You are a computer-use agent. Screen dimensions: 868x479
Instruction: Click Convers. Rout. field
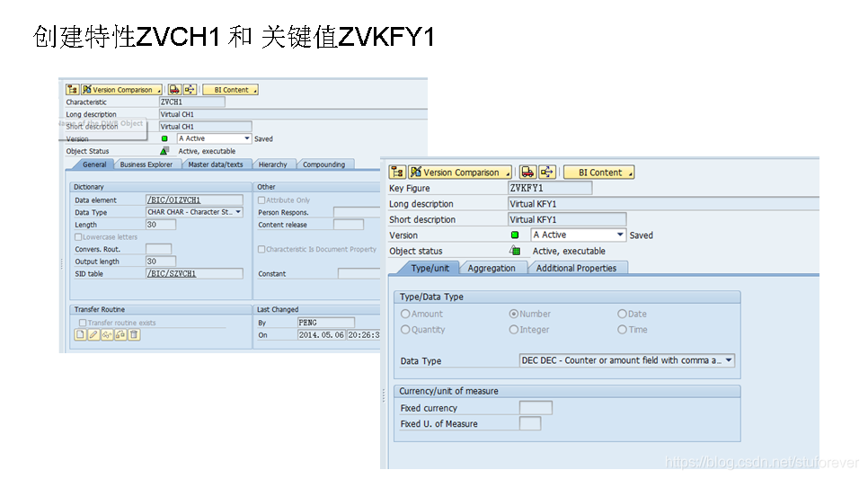(x=158, y=249)
